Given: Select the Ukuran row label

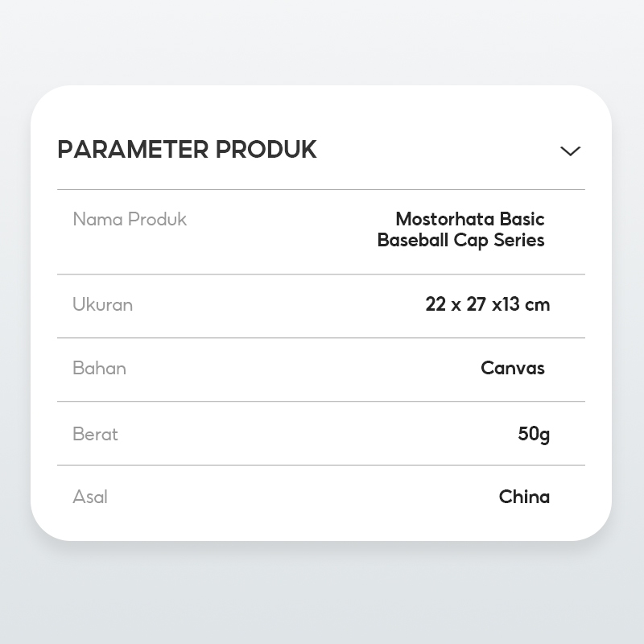Looking at the screenshot, I should tap(102, 304).
